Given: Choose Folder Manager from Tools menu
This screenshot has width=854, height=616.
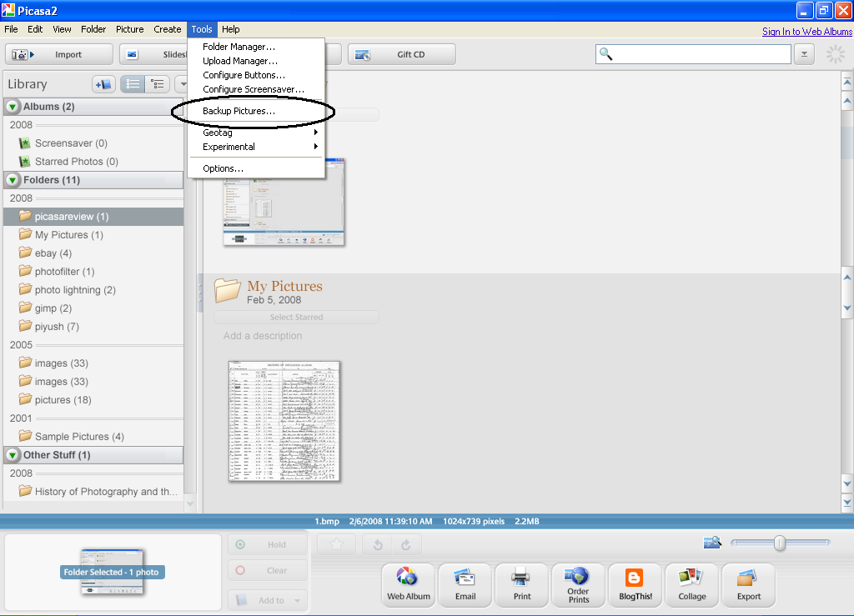Looking at the screenshot, I should (x=256, y=47).
